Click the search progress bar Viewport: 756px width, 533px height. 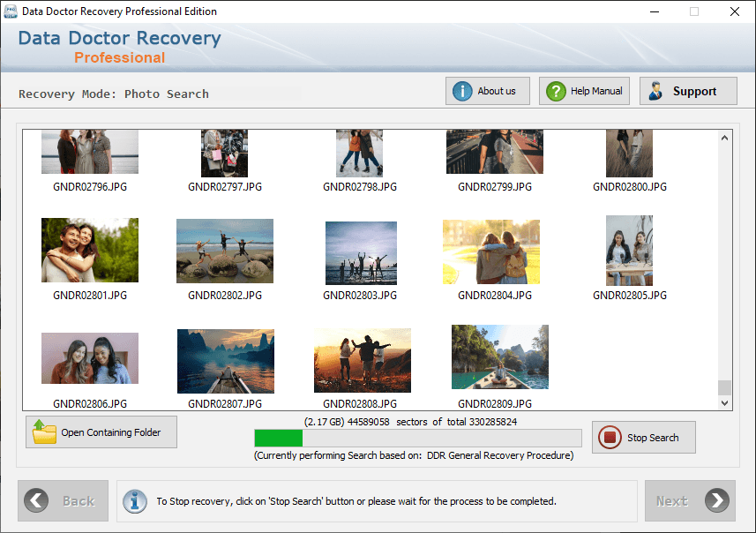418,438
